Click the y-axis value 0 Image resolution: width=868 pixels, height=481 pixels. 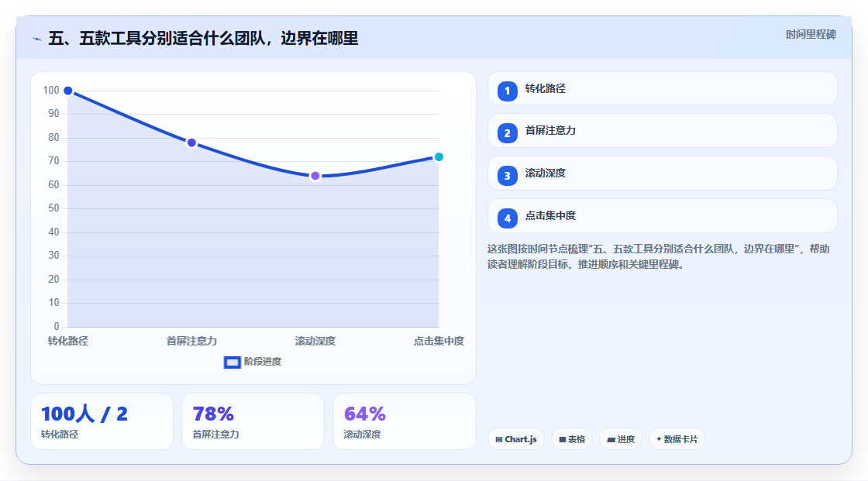click(57, 327)
